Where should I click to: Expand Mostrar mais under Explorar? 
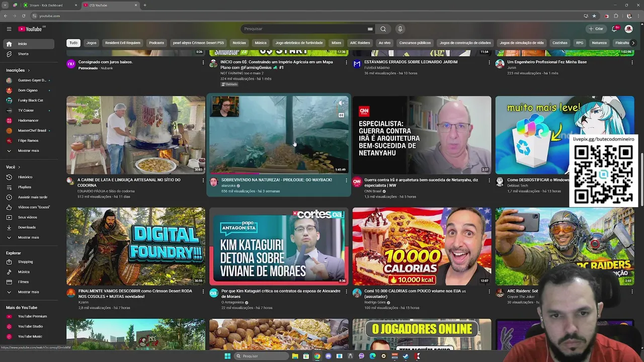28,292
